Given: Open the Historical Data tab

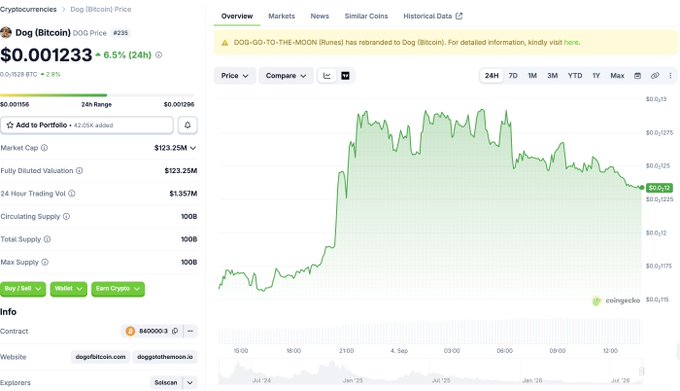Looking at the screenshot, I should point(433,16).
